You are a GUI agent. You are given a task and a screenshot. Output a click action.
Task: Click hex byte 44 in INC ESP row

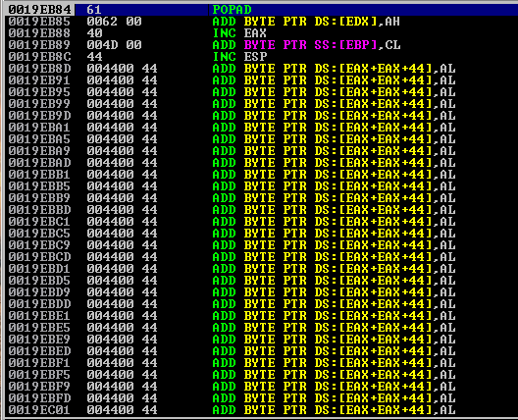(x=94, y=57)
